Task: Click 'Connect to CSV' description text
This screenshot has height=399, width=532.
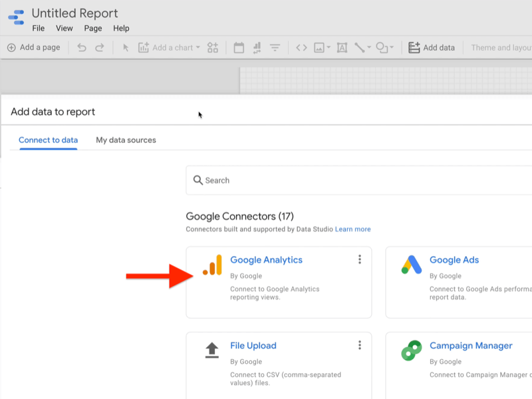Action: point(286,379)
